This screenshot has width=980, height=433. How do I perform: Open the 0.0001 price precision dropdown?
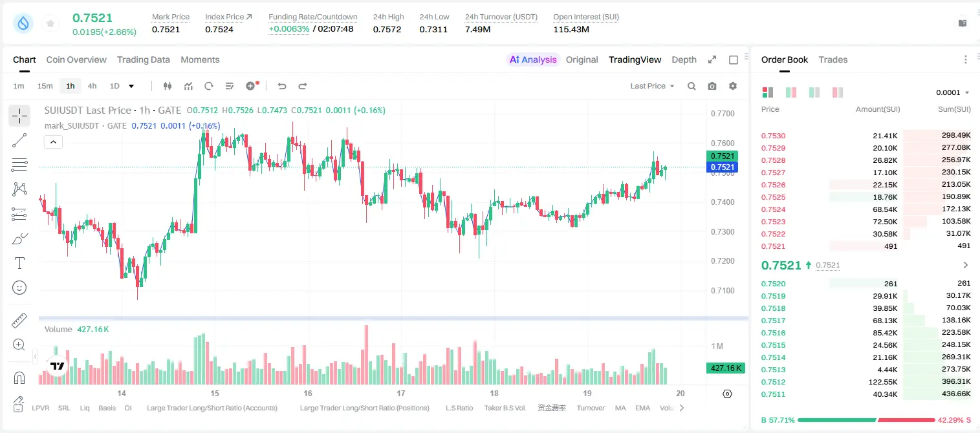click(952, 92)
